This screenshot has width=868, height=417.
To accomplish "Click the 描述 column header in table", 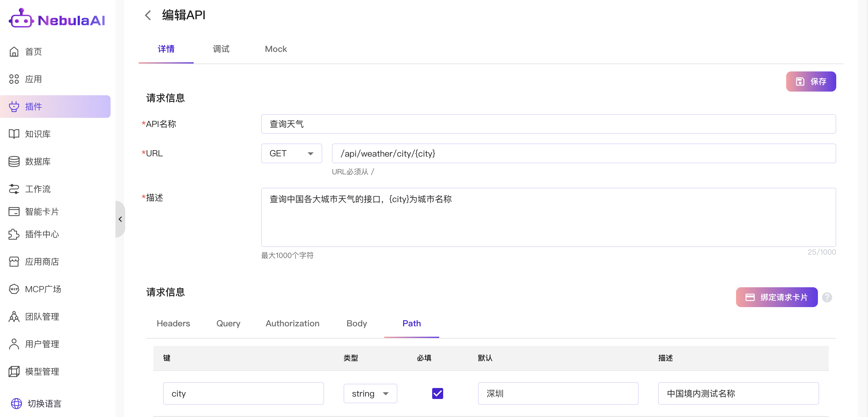I will [666, 358].
